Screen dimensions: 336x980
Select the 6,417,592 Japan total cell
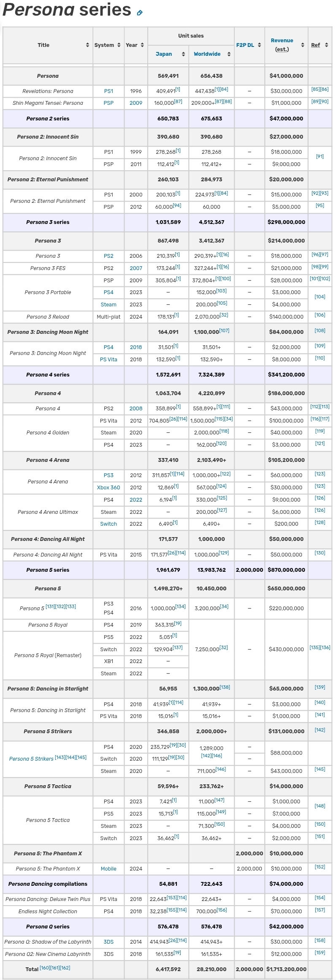(x=168, y=969)
